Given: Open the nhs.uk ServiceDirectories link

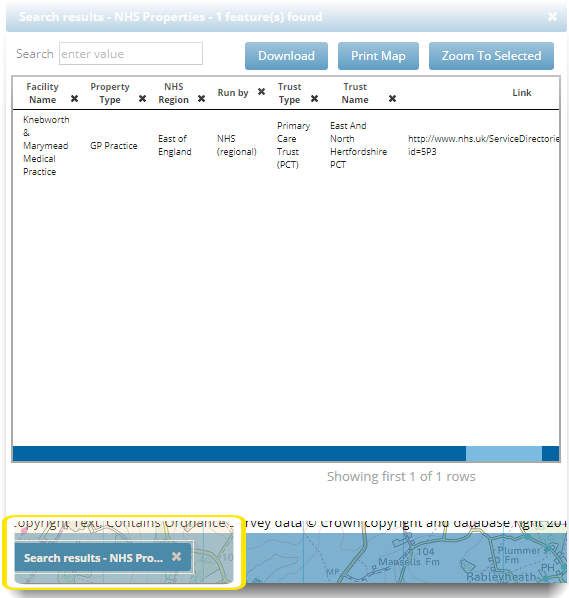Looking at the screenshot, I should pyautogui.click(x=483, y=145).
